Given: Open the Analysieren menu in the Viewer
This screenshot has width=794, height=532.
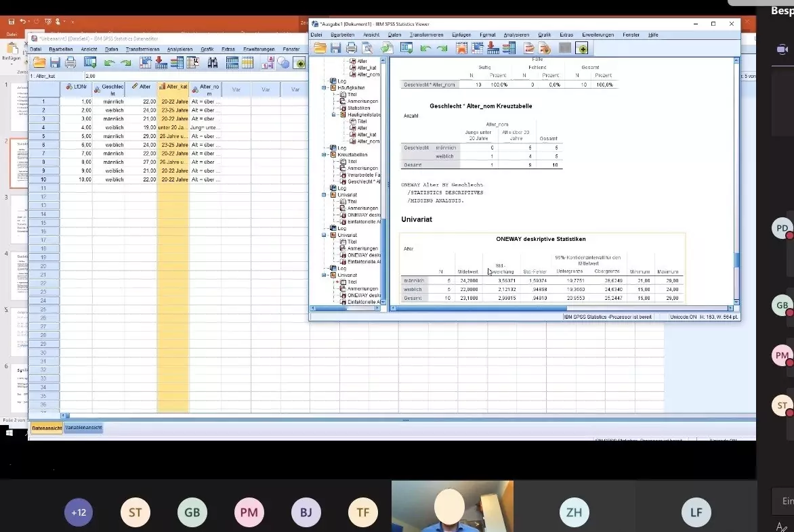Looking at the screenshot, I should (516, 35).
